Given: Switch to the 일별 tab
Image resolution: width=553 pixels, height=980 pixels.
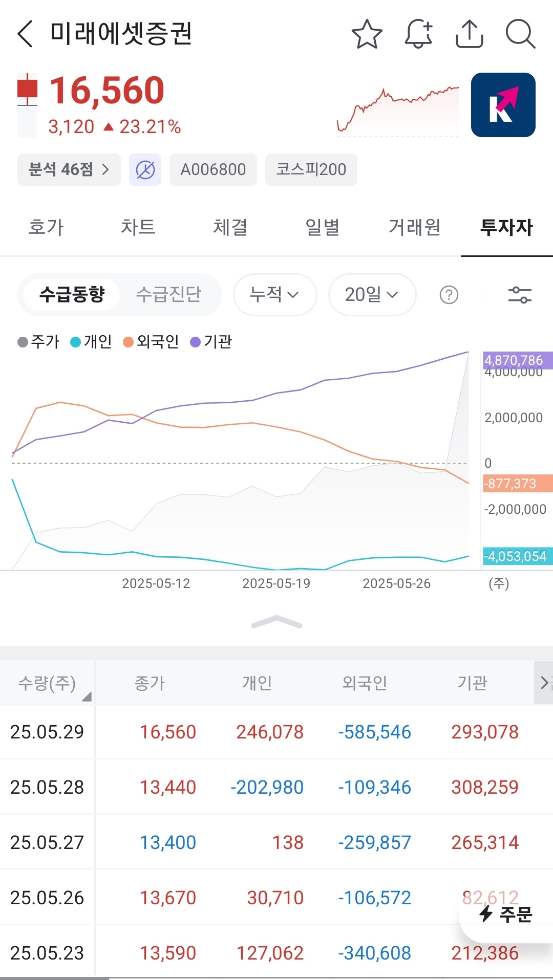Looking at the screenshot, I should [x=323, y=227].
